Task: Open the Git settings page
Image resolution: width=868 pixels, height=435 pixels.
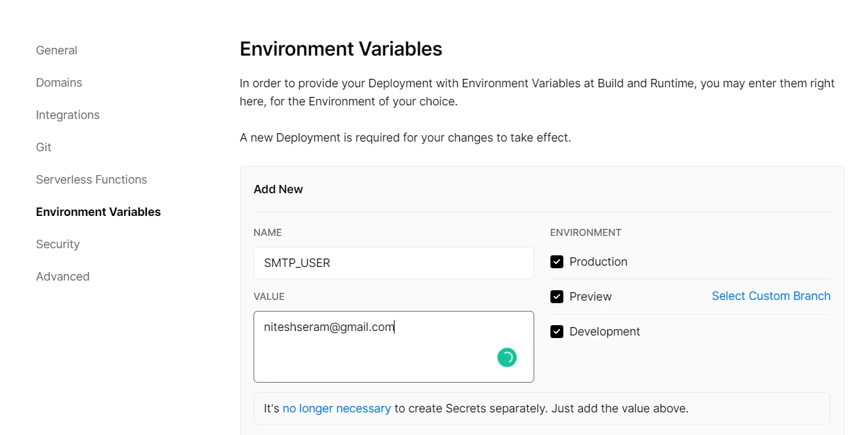Action: (x=43, y=147)
